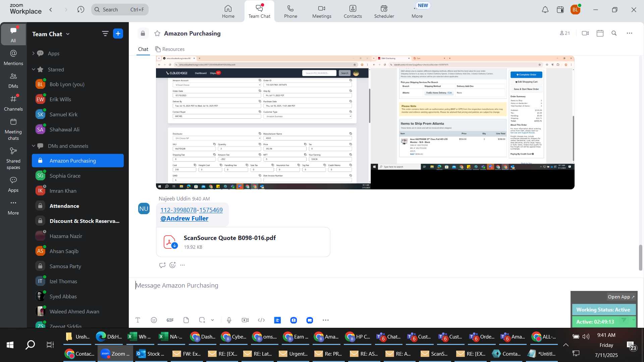The height and width of the screenshot is (362, 644).
Task: Open the Scheduler tab
Action: tap(384, 11)
